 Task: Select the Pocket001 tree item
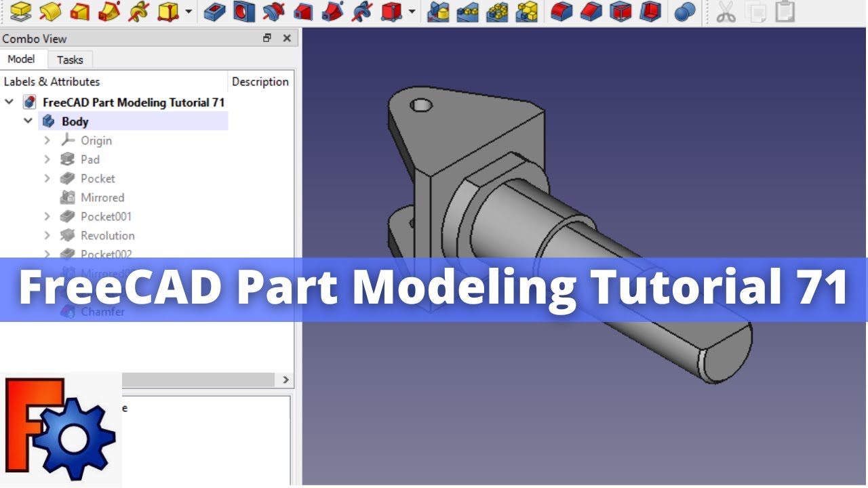106,216
